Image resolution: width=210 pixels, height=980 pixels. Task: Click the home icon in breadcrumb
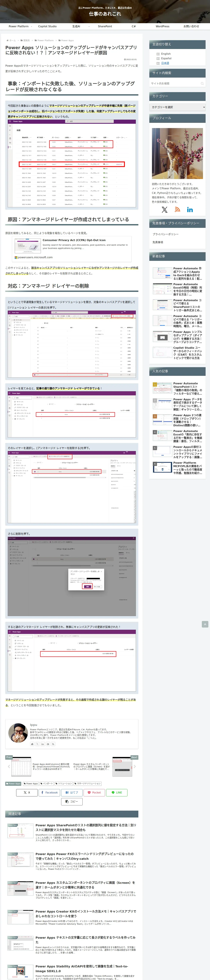8,40
